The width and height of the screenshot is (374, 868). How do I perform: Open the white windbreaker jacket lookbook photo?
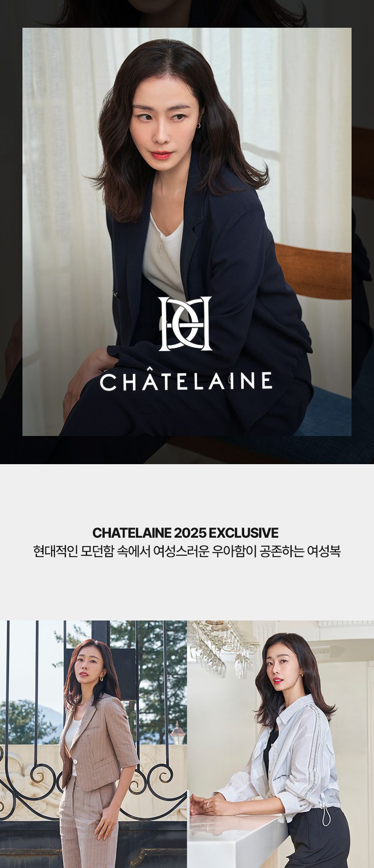281,744
